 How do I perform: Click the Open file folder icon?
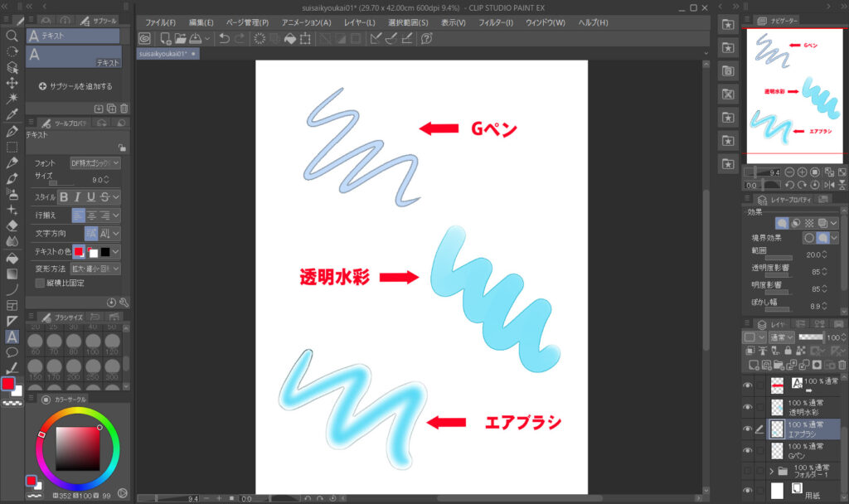pos(179,38)
